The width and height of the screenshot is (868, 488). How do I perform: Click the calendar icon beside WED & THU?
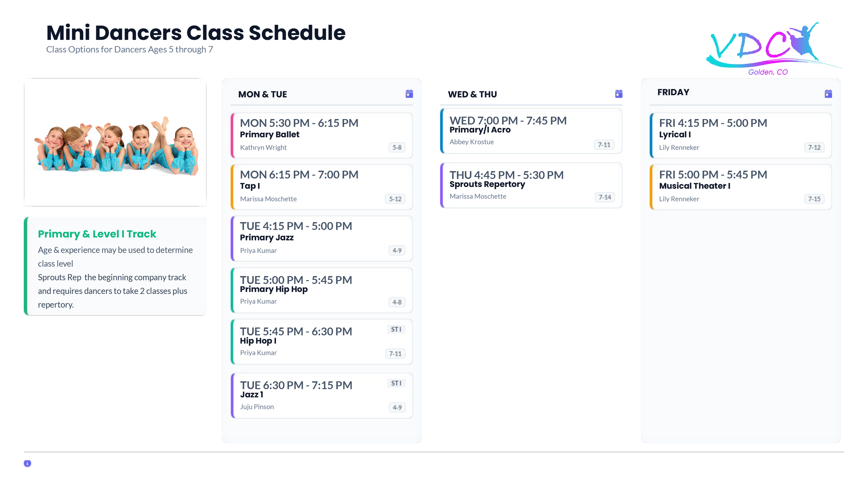(619, 94)
